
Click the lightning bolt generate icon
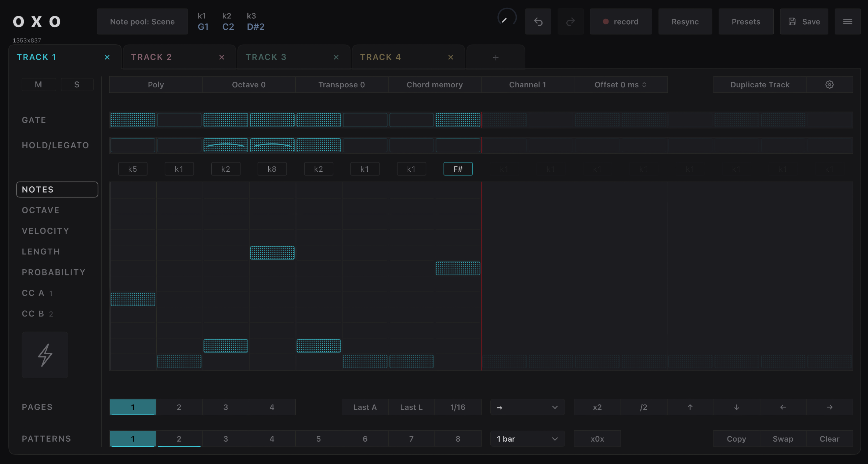click(45, 355)
